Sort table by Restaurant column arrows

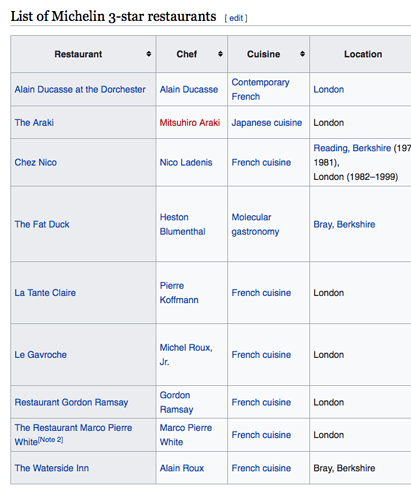pyautogui.click(x=149, y=54)
